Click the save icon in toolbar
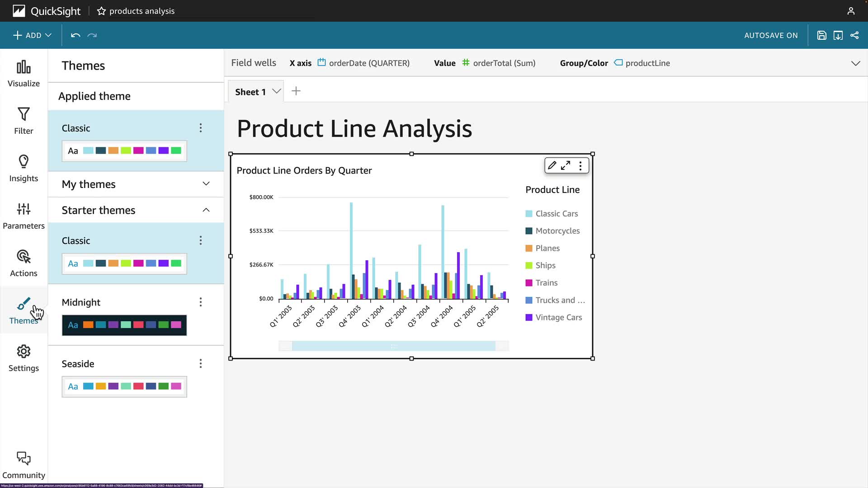The image size is (868, 488). (821, 35)
